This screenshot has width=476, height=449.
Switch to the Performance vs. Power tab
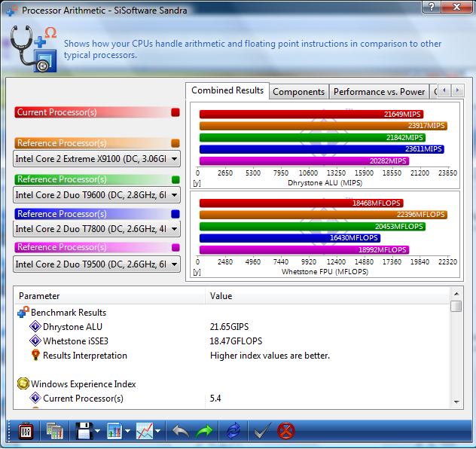(x=379, y=92)
